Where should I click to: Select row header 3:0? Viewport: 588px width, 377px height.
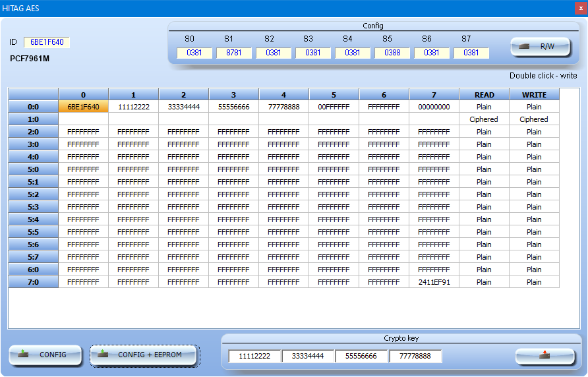pos(34,144)
